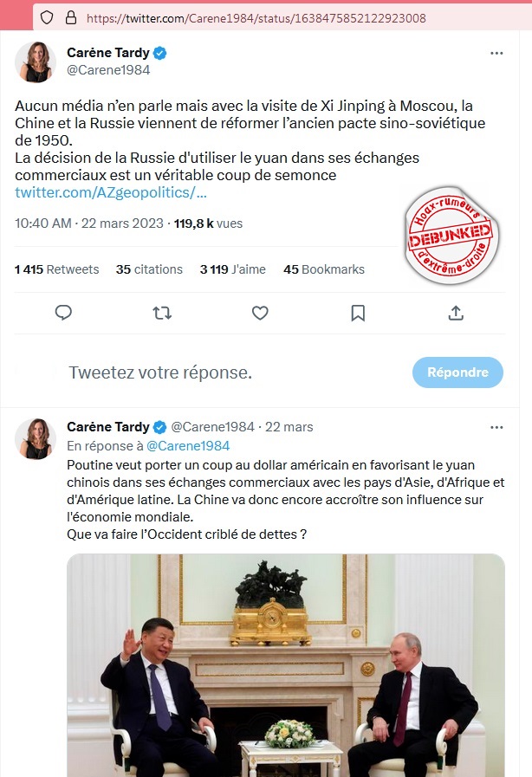Open the three-dot menu on main tweet

coord(496,53)
